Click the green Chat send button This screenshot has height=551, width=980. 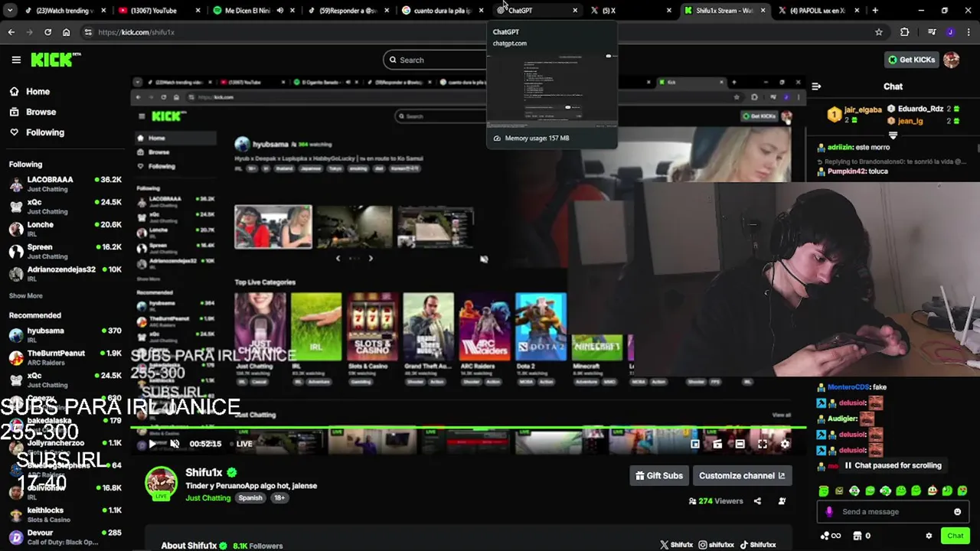955,536
